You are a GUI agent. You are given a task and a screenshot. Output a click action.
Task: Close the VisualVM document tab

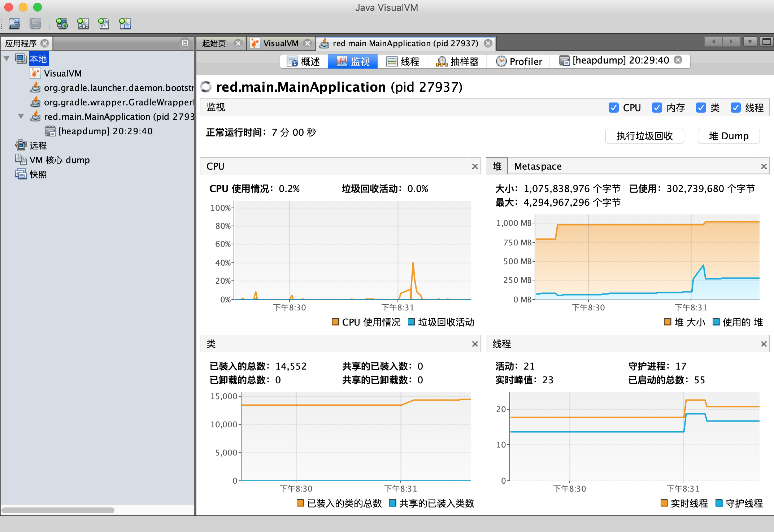[308, 43]
